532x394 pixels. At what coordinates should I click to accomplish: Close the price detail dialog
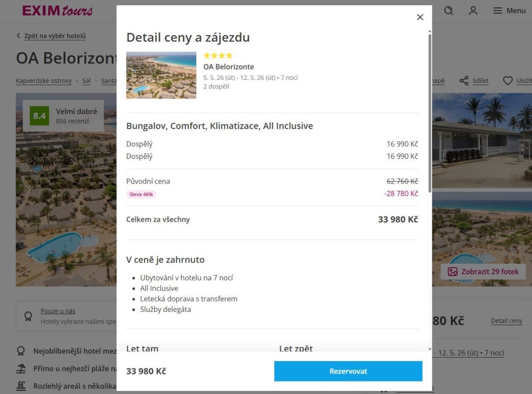pos(420,17)
